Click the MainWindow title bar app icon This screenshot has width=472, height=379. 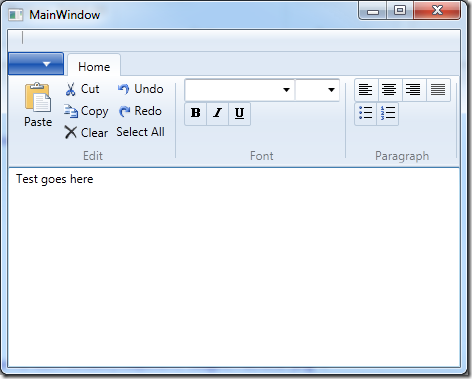[16, 15]
